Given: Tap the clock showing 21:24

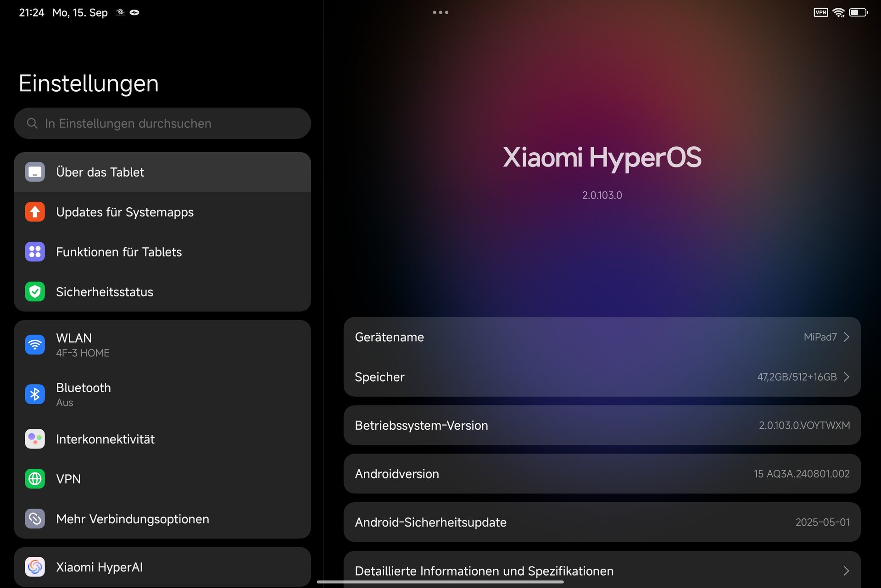Looking at the screenshot, I should 31,13.
